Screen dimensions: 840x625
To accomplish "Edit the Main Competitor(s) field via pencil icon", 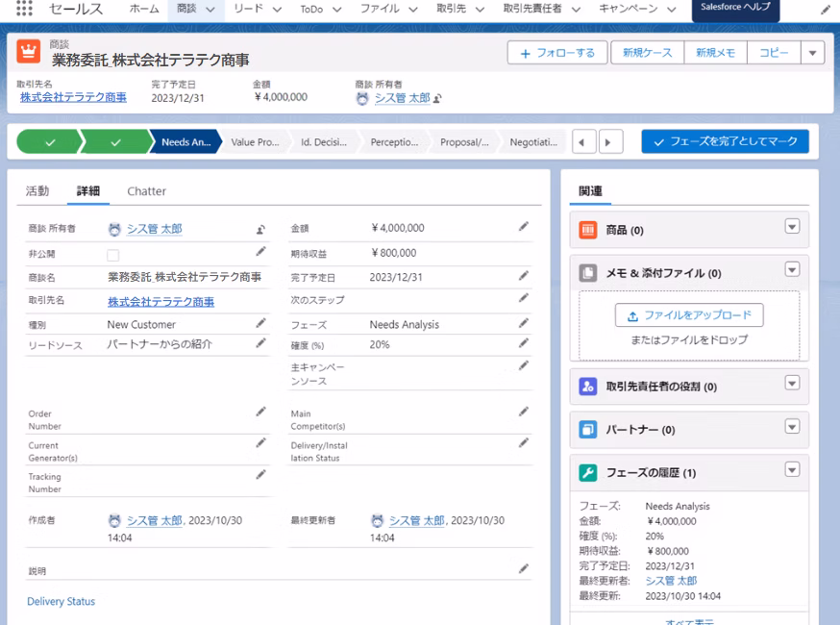I will (x=524, y=412).
